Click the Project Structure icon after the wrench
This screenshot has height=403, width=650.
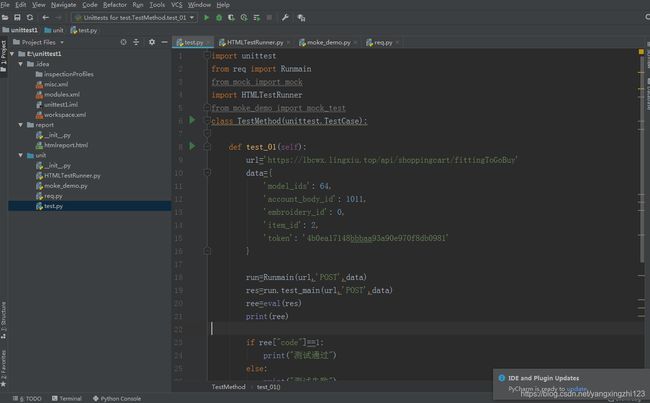point(301,17)
